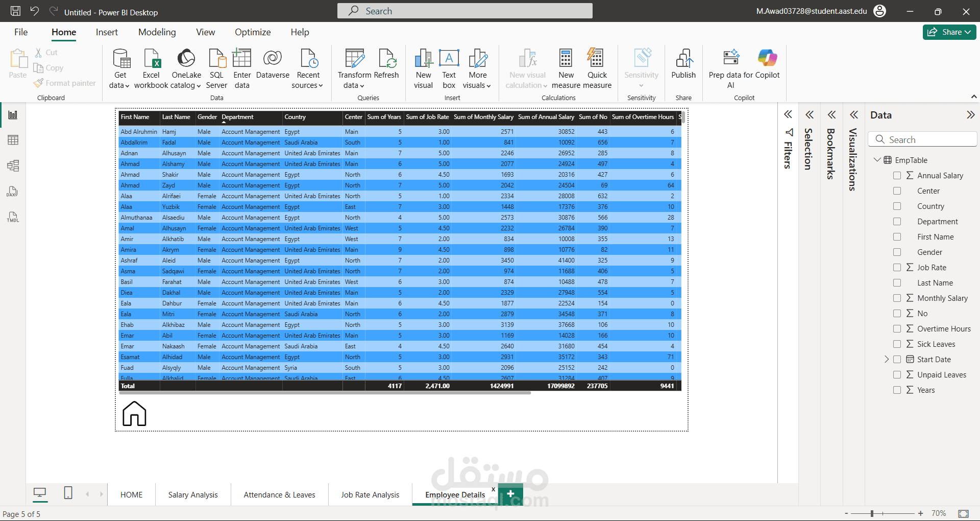This screenshot has width=980, height=521.
Task: Enable the Department field checkbox
Action: 897,222
